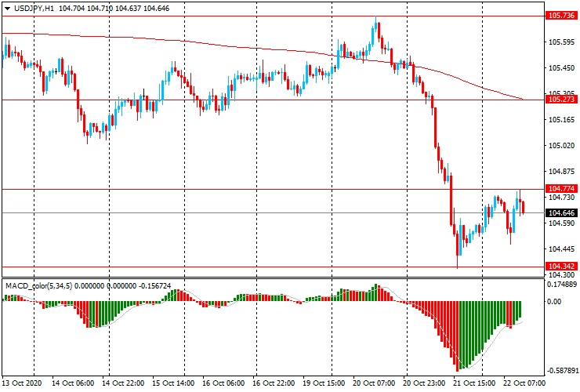The image size is (580, 392).
Task: Click the 104.445 price scale value
Action: (x=561, y=249)
